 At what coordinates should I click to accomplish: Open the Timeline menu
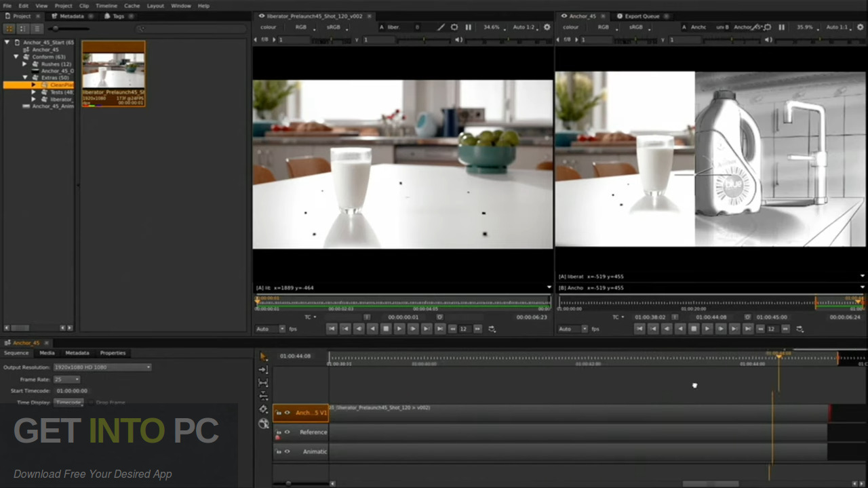point(106,5)
